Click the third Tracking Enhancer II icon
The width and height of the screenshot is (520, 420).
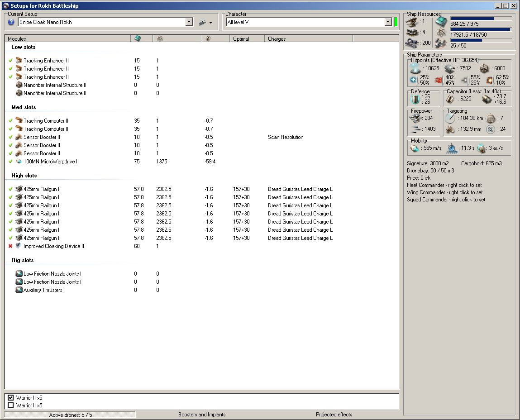click(x=19, y=76)
